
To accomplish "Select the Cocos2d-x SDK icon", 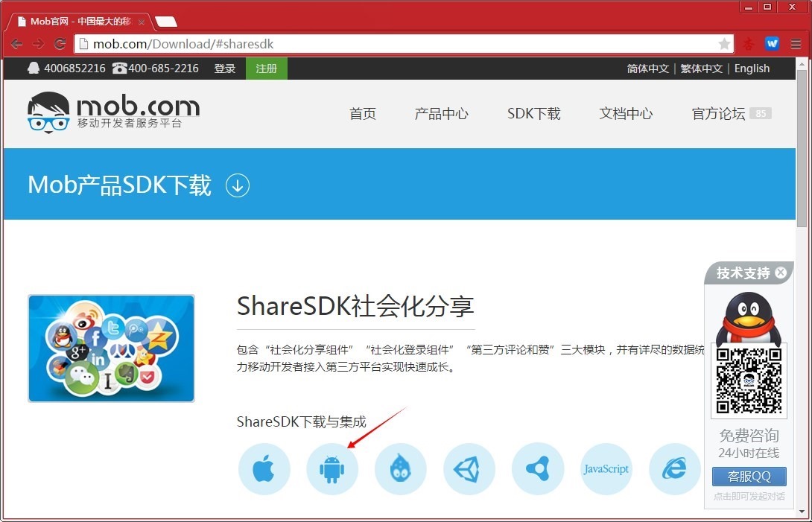I will click(401, 469).
